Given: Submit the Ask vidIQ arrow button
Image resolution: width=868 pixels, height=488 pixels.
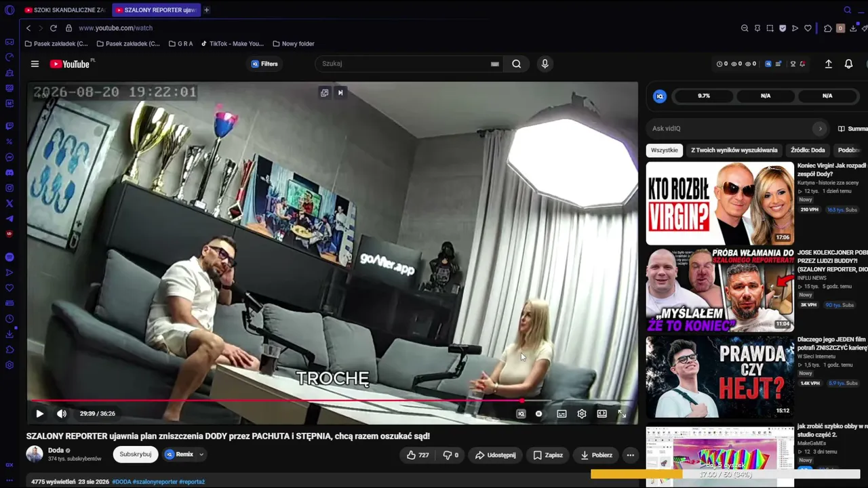Looking at the screenshot, I should 820,128.
